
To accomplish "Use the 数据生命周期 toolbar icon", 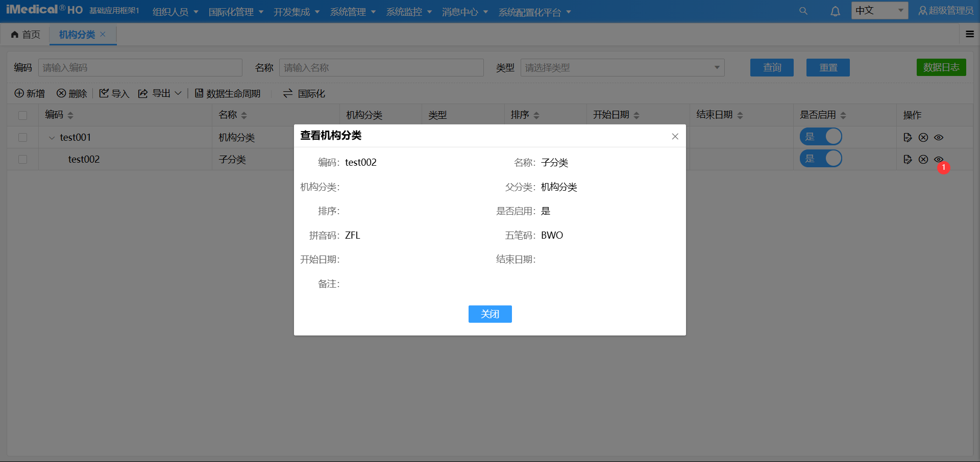I will [200, 93].
